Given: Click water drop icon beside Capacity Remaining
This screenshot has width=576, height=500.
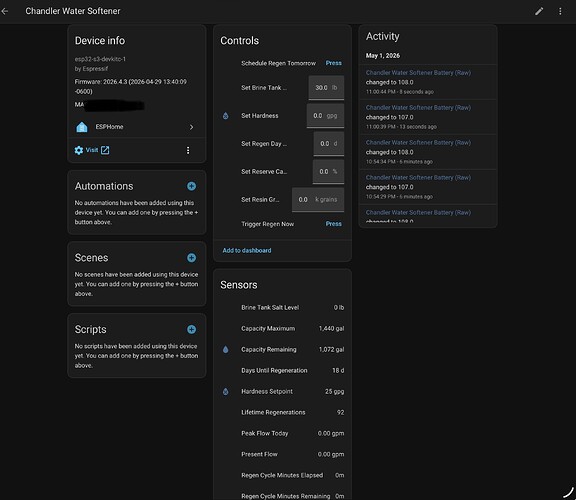Looking at the screenshot, I should point(226,350).
